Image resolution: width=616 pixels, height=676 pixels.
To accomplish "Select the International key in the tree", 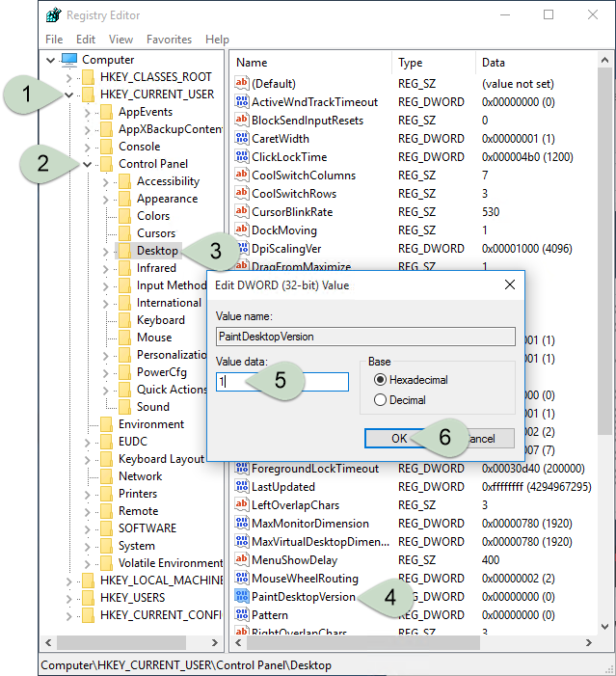I will click(169, 303).
